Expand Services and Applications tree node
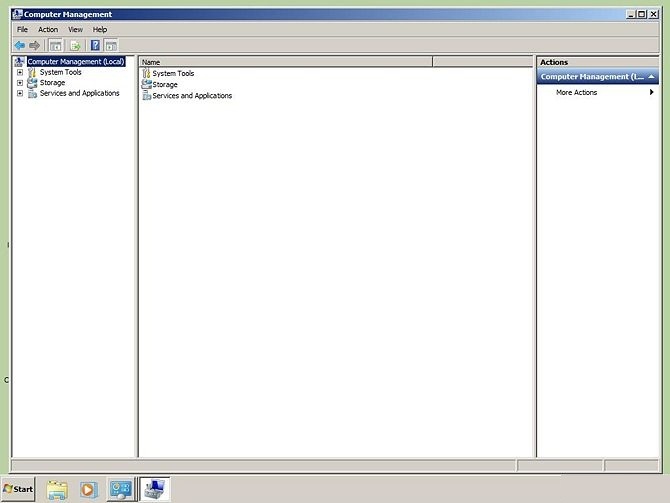670x503 pixels. click(19, 93)
